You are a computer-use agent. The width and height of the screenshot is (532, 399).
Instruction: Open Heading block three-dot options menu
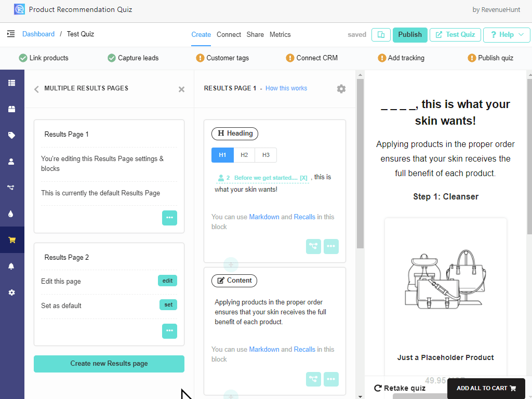pyautogui.click(x=331, y=246)
